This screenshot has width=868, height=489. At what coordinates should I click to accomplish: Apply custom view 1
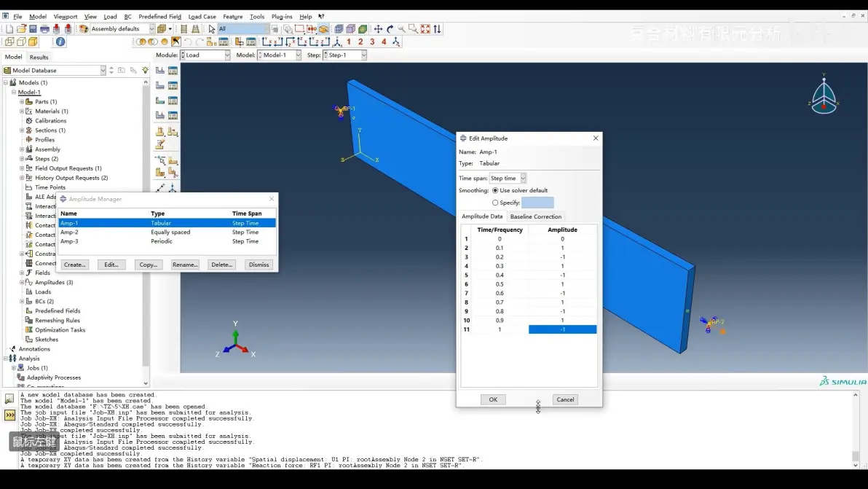coord(349,42)
